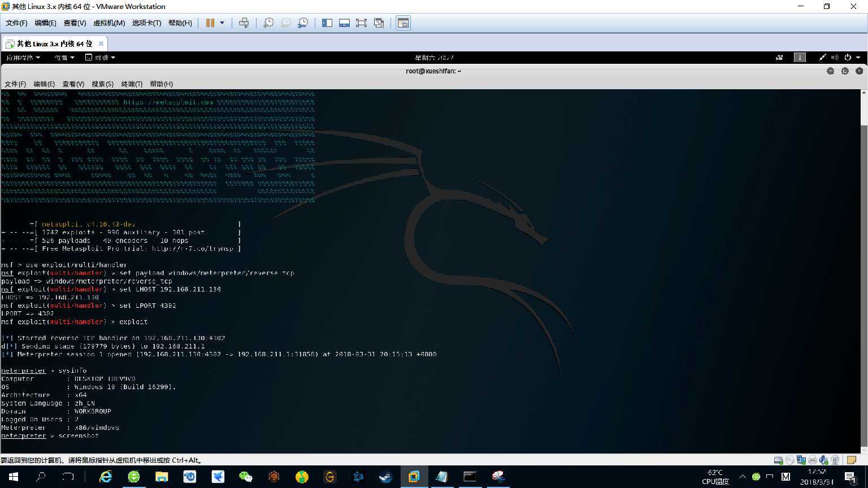Open the 选项卡(T) menu

click(146, 23)
